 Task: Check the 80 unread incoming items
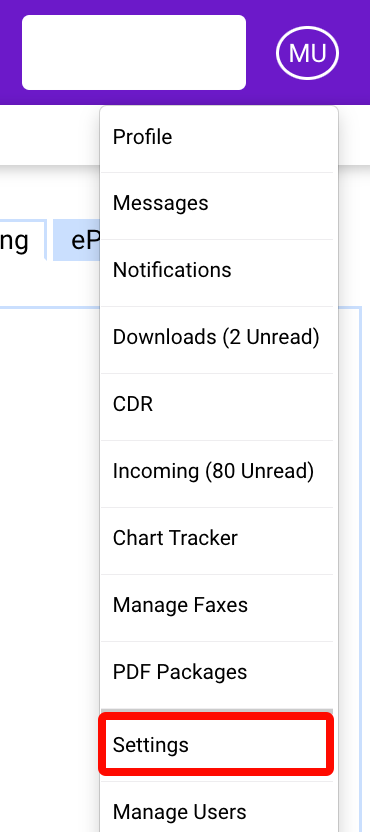pos(217,471)
